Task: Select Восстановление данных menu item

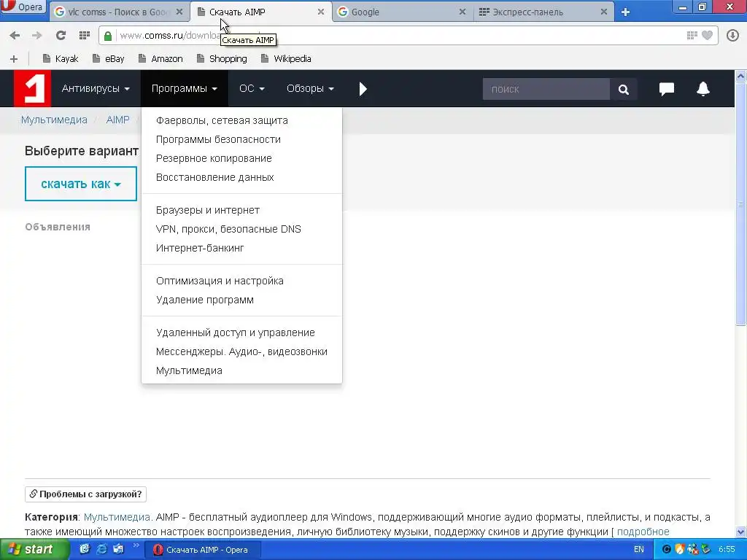Action: (215, 178)
